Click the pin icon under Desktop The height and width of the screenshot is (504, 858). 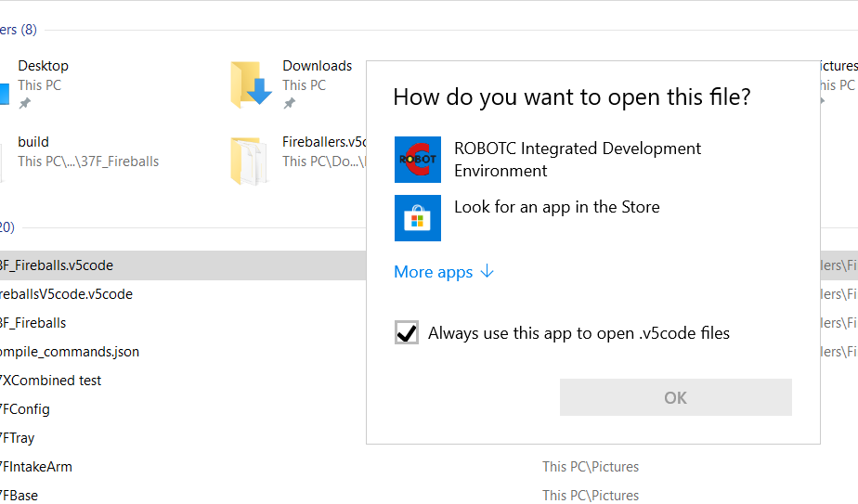coord(25,103)
